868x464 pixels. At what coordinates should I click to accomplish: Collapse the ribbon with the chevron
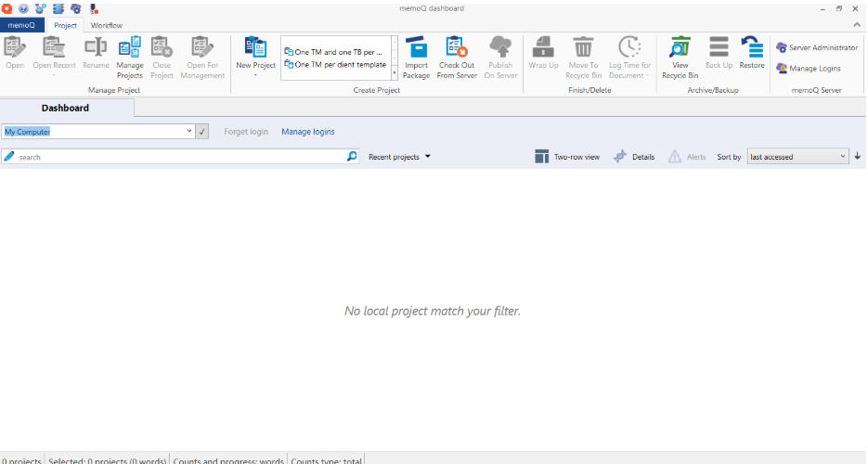(x=857, y=25)
